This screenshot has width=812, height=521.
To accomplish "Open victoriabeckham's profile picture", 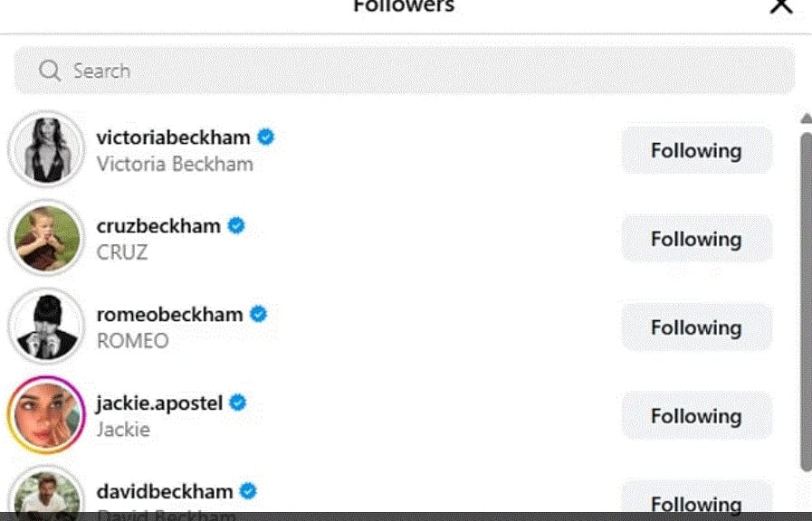I will (46, 149).
